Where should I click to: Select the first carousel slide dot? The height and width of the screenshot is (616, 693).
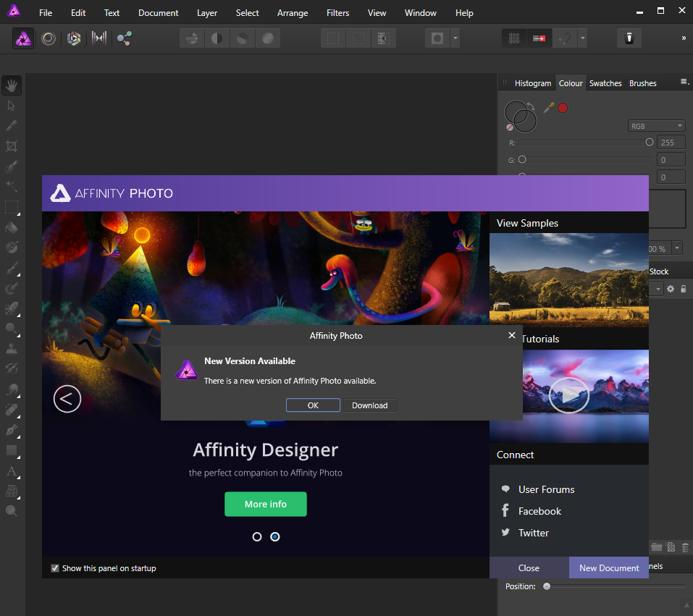[x=257, y=537]
